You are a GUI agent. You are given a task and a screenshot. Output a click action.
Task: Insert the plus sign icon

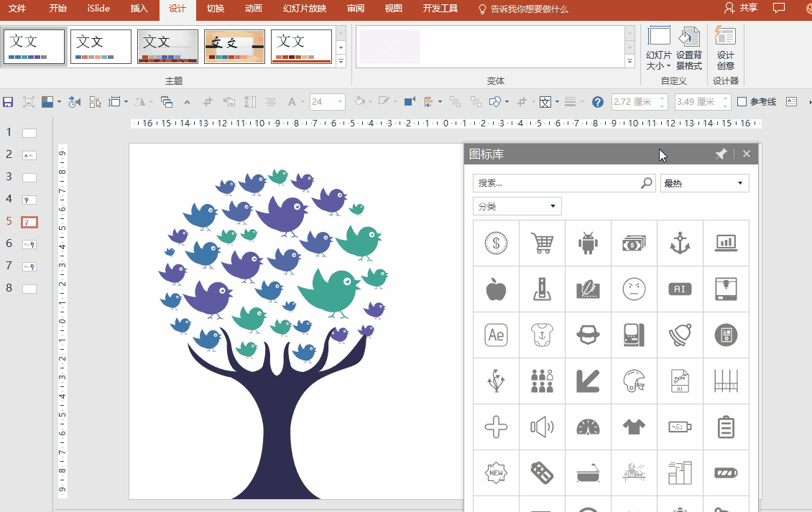496,427
